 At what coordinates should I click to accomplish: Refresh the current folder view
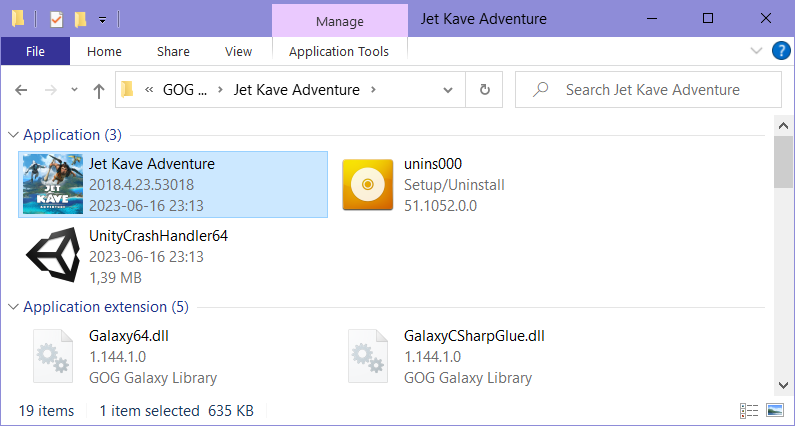tap(485, 90)
